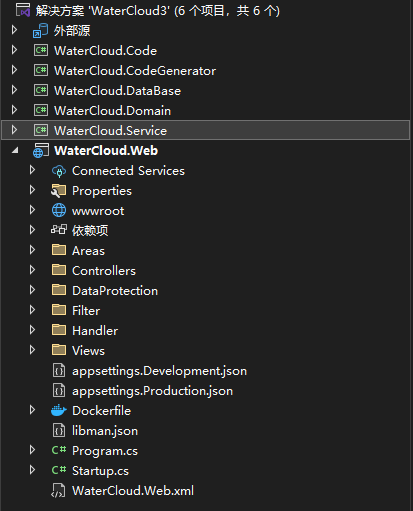Click the solution icon for 'WaterCloud3'
The width and height of the screenshot is (413, 511).
[x=23, y=10]
